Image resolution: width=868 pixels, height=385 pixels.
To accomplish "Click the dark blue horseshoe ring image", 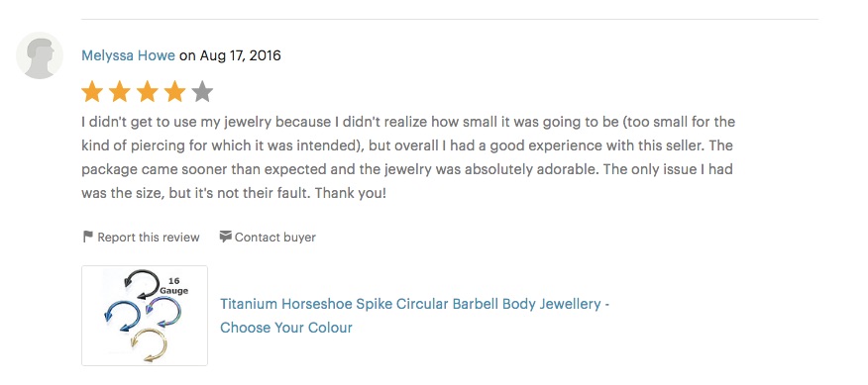I will (122, 317).
